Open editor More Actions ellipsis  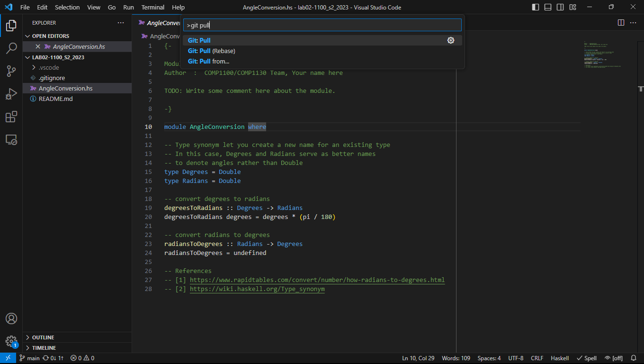coord(634,22)
